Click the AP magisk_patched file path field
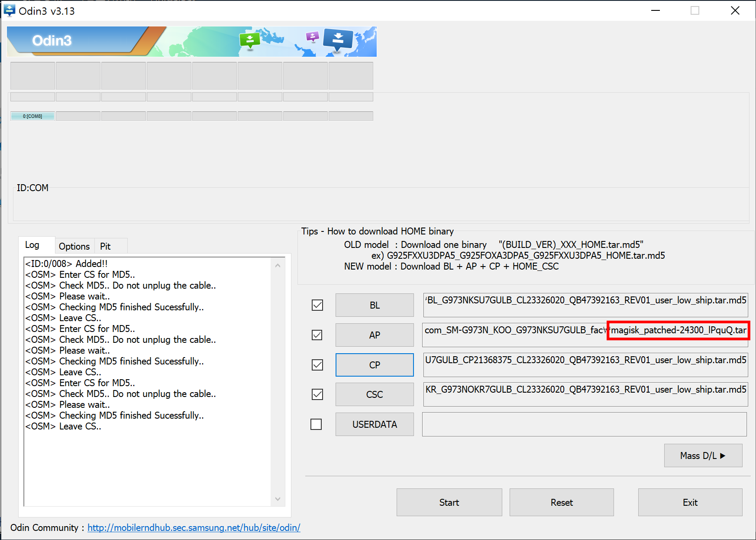The image size is (756, 540). click(x=585, y=335)
